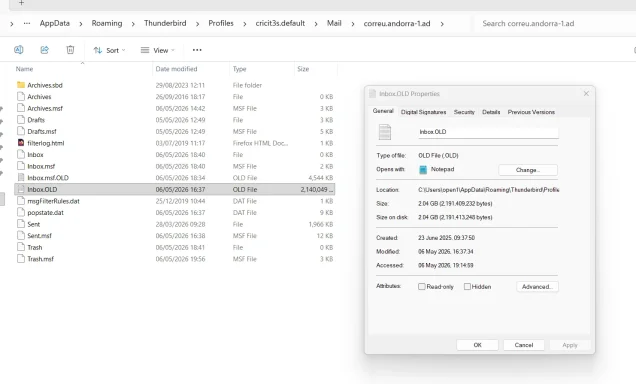Toggle the Read-only checkbox
Viewport: 636px width, 384px height.
coord(422,287)
